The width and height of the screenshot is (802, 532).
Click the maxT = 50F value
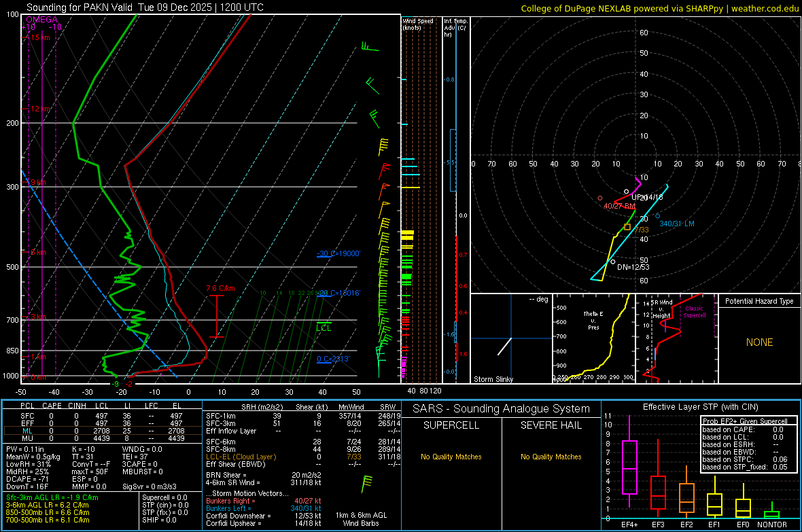point(90,472)
